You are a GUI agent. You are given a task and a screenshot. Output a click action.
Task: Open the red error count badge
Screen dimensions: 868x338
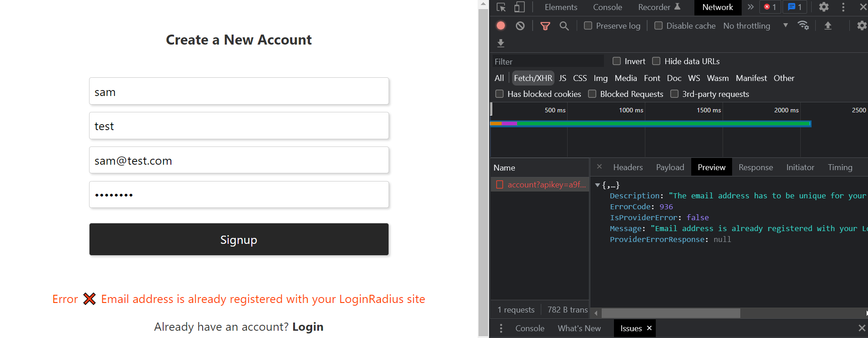tap(770, 7)
